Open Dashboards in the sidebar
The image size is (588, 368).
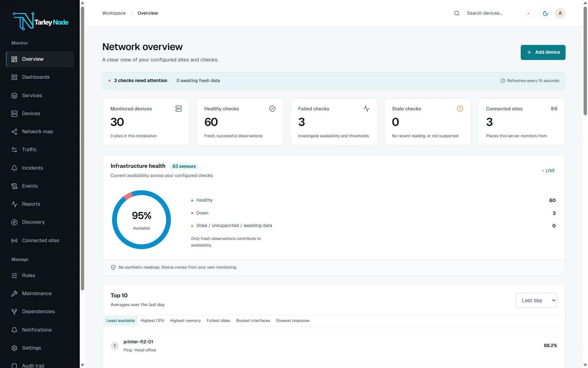(x=40, y=77)
